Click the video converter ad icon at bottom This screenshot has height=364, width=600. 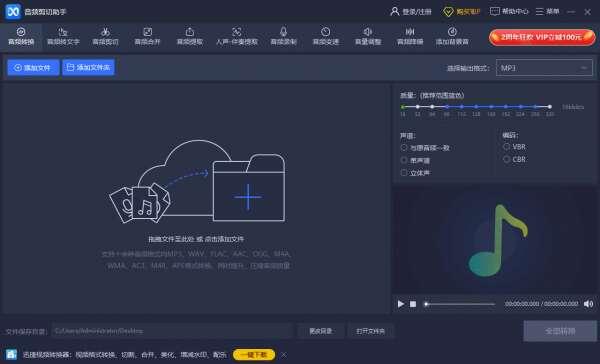11,354
